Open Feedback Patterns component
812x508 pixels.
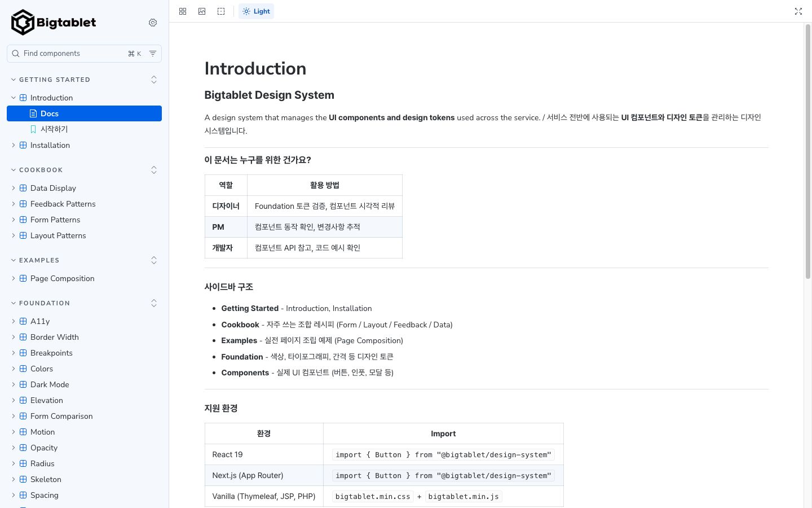pos(85,204)
